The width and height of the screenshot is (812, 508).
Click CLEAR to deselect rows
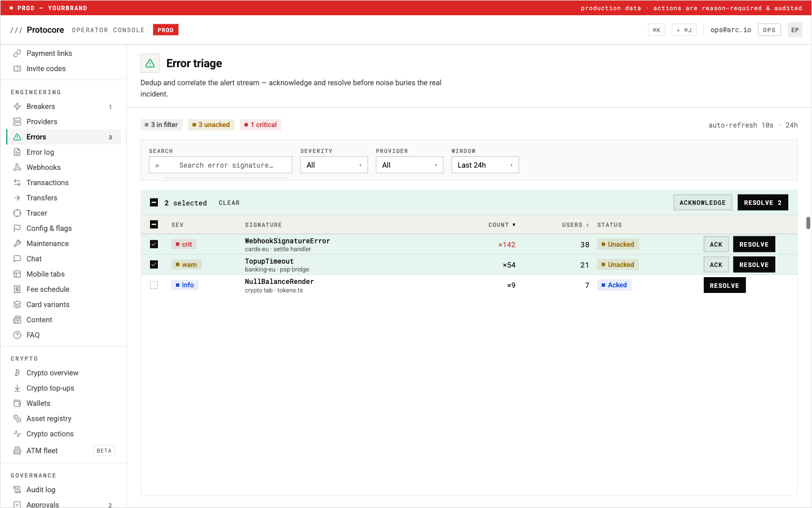[x=229, y=203]
